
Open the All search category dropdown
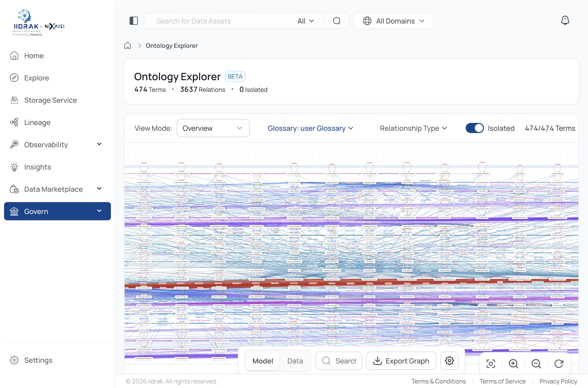[306, 21]
